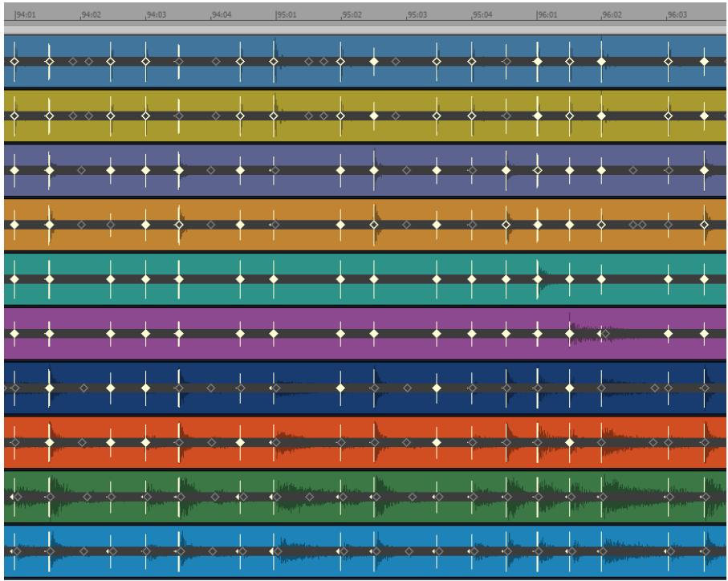This screenshot has height=581, width=728.
Task: Select the steel-blue top track's filled marker at 96:01
Action: point(538,61)
